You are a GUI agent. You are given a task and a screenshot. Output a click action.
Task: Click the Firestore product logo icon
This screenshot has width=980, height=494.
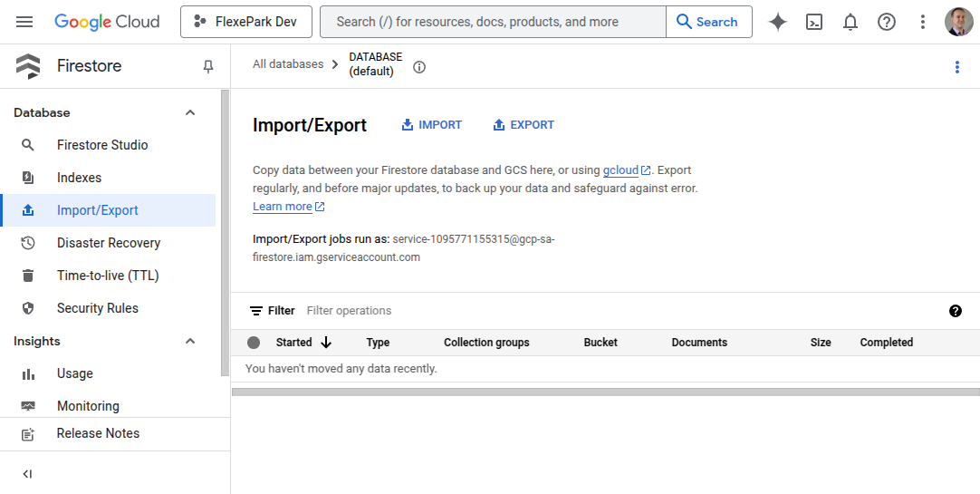(x=28, y=66)
